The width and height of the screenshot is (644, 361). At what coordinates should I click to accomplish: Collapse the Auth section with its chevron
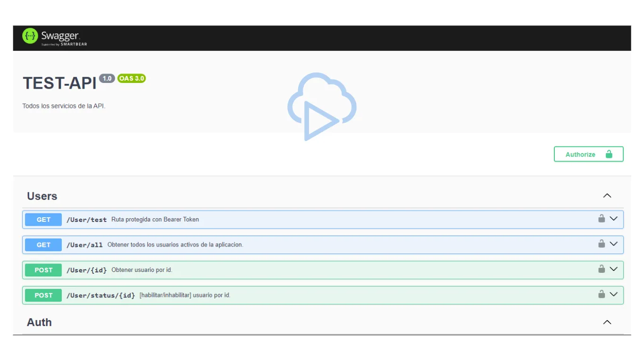(607, 322)
